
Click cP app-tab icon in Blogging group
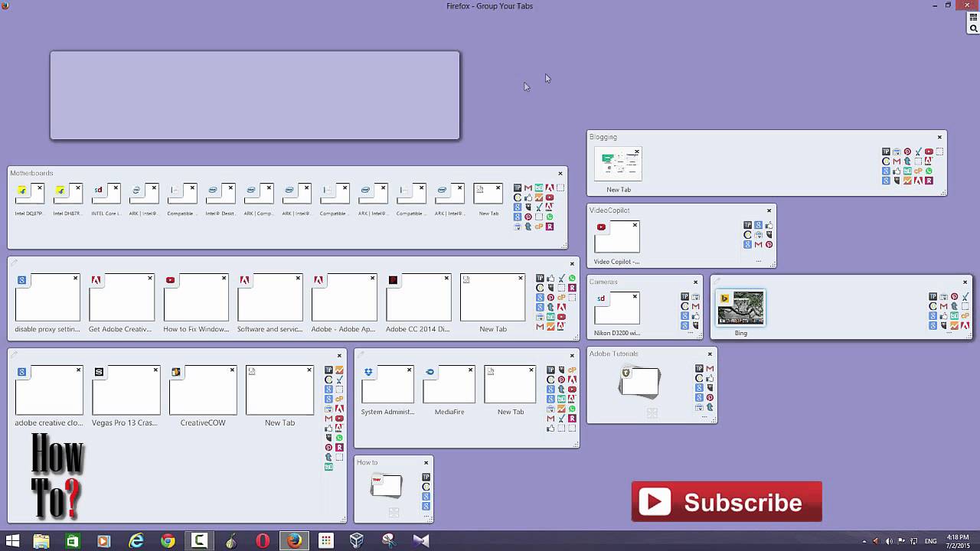pos(918,171)
